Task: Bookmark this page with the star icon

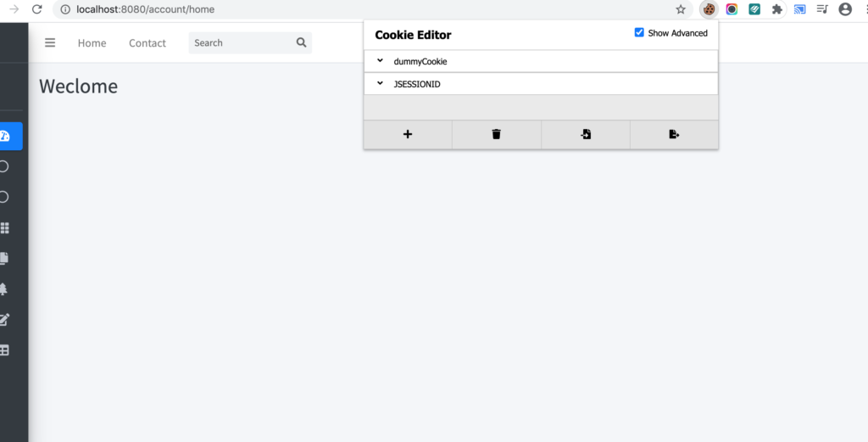Action: click(x=681, y=9)
